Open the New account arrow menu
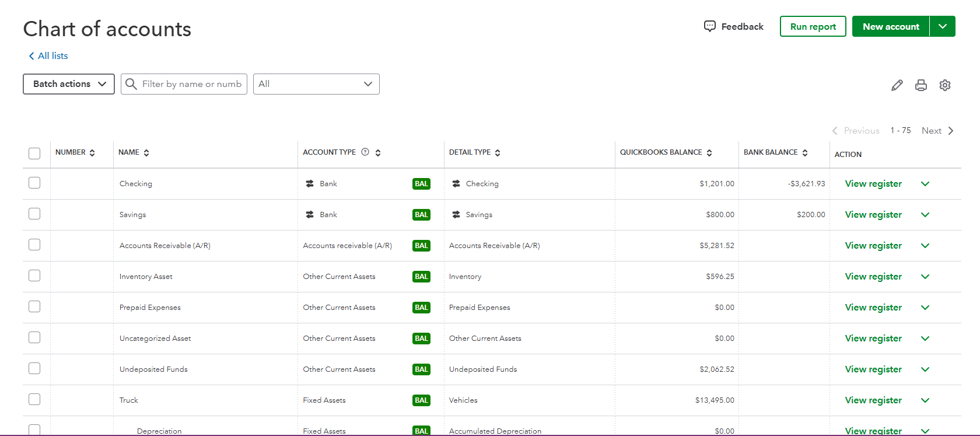The height and width of the screenshot is (436, 980). point(943,26)
